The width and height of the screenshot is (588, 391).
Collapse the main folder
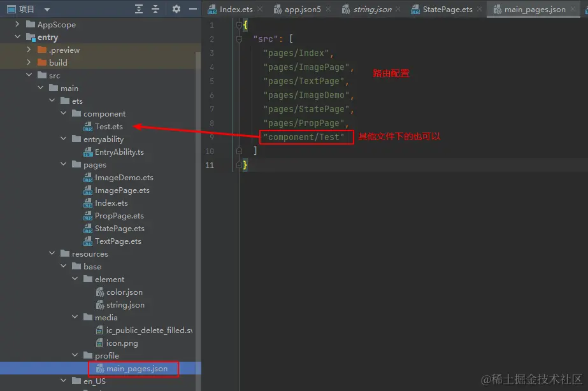(41, 88)
